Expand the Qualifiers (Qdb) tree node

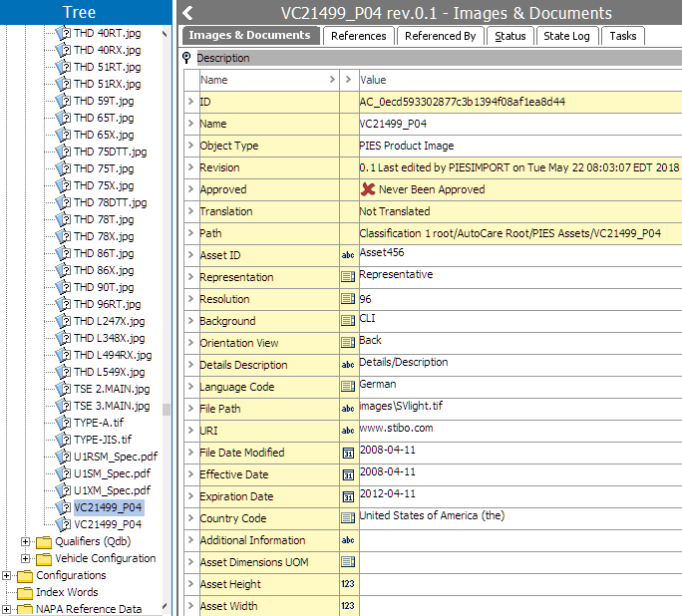pyautogui.click(x=26, y=541)
